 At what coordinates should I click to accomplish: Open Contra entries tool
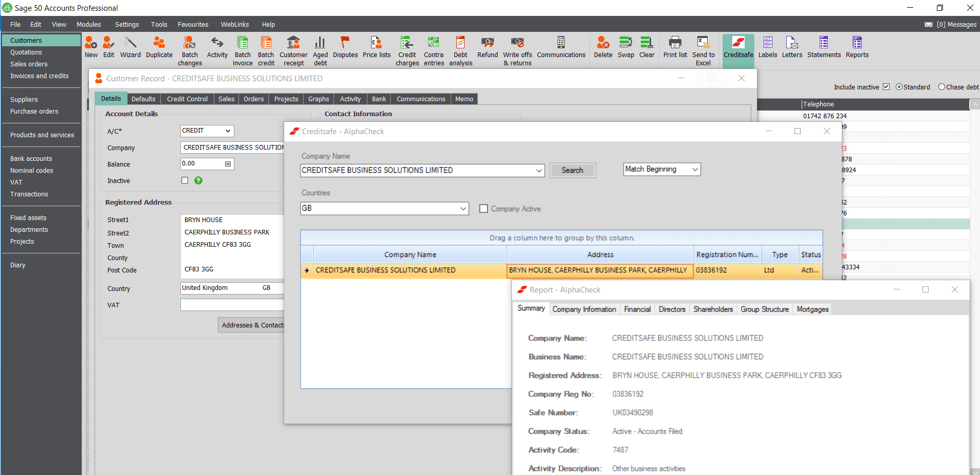(x=434, y=51)
